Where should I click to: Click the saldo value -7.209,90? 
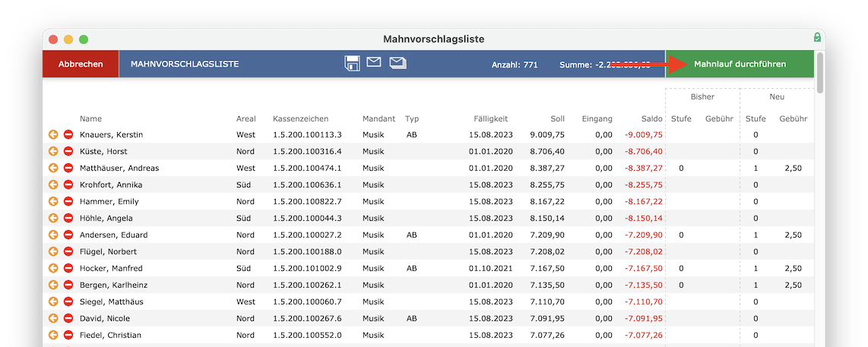tap(644, 235)
